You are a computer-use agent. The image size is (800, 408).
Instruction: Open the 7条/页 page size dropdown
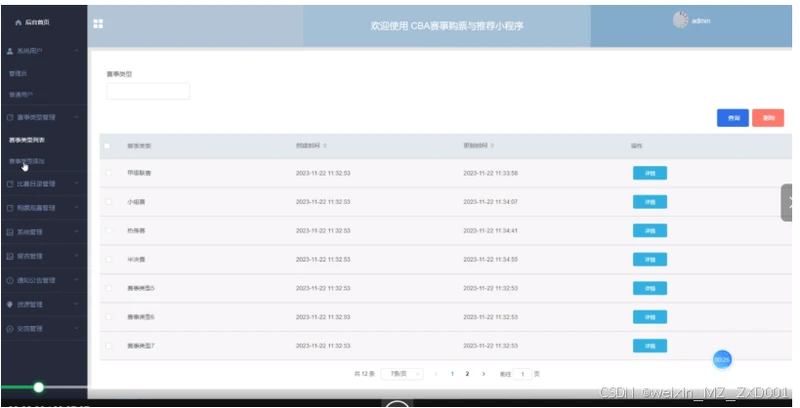tap(403, 374)
